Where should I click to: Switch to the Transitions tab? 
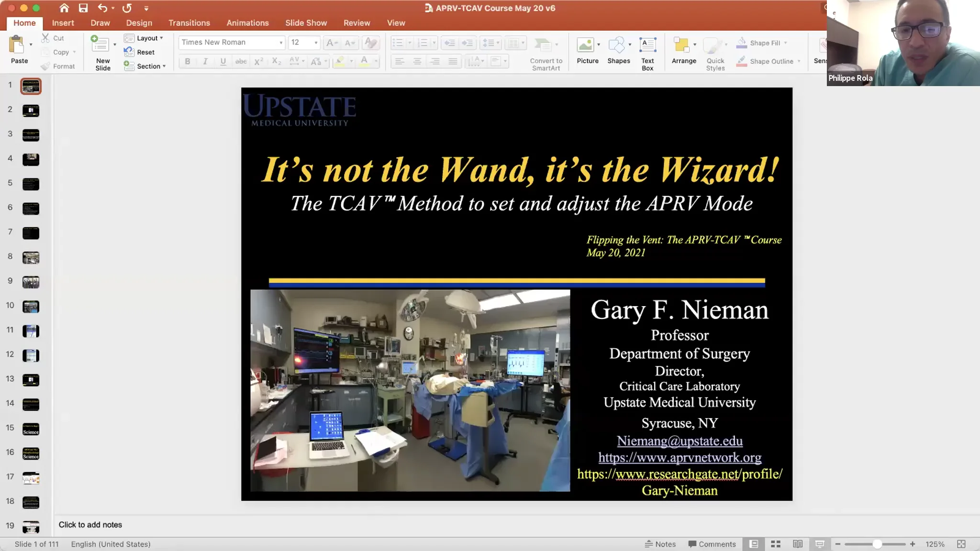pyautogui.click(x=189, y=22)
